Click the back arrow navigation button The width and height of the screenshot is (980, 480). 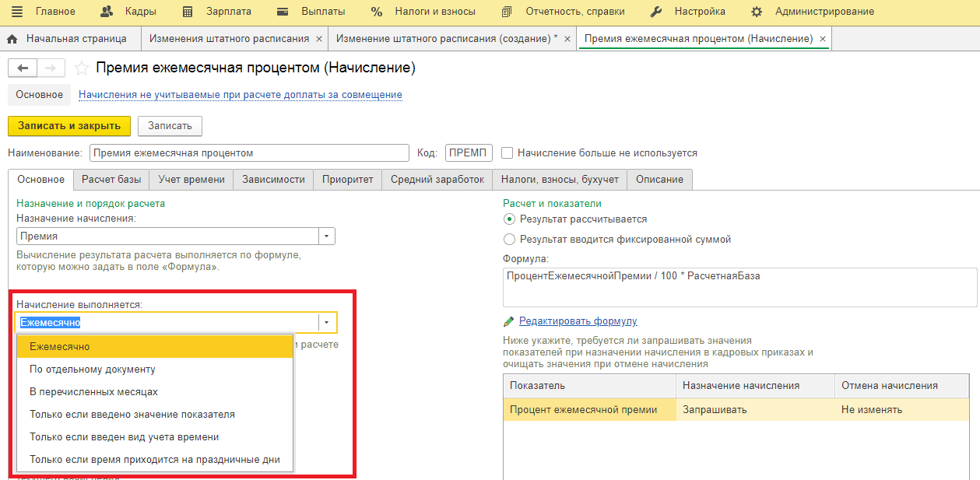pyautogui.click(x=22, y=68)
